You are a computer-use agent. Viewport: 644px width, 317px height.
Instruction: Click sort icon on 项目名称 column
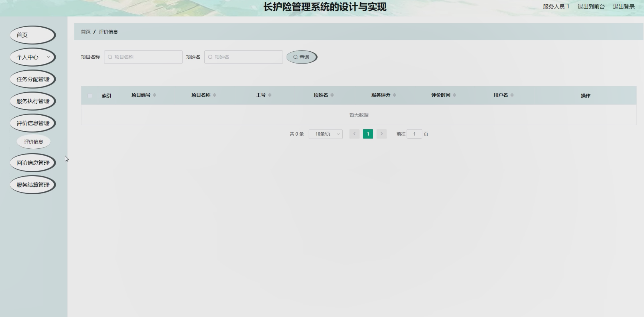coord(215,95)
